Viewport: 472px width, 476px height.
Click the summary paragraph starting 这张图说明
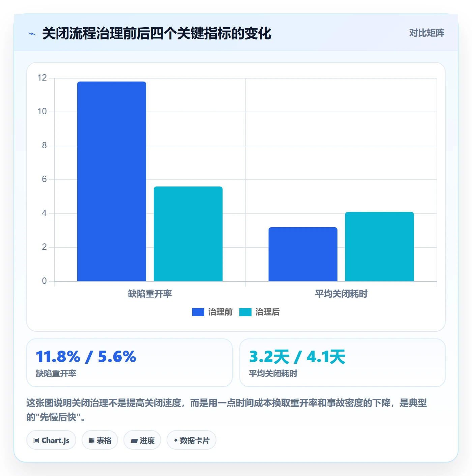(x=227, y=410)
